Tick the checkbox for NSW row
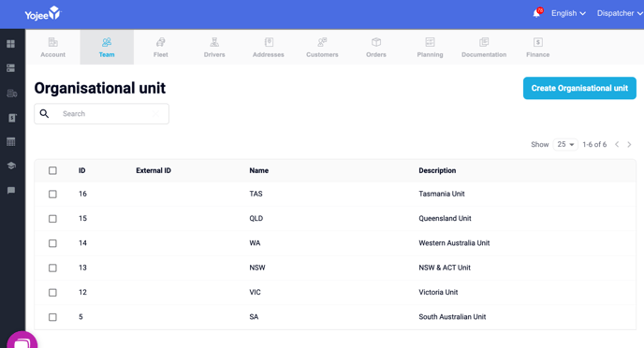The image size is (644, 348). [x=52, y=268]
